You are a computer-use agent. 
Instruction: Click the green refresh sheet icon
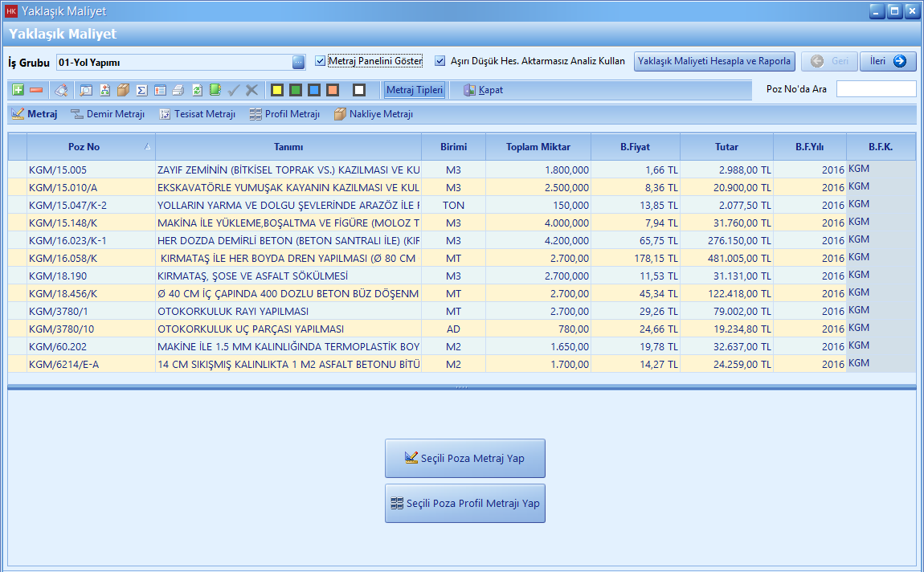197,90
